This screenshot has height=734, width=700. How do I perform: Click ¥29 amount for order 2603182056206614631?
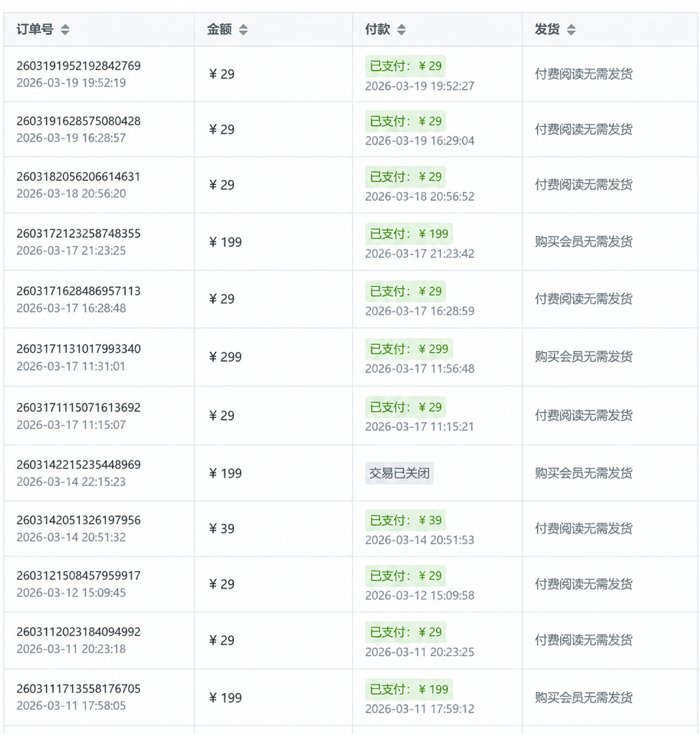(222, 185)
